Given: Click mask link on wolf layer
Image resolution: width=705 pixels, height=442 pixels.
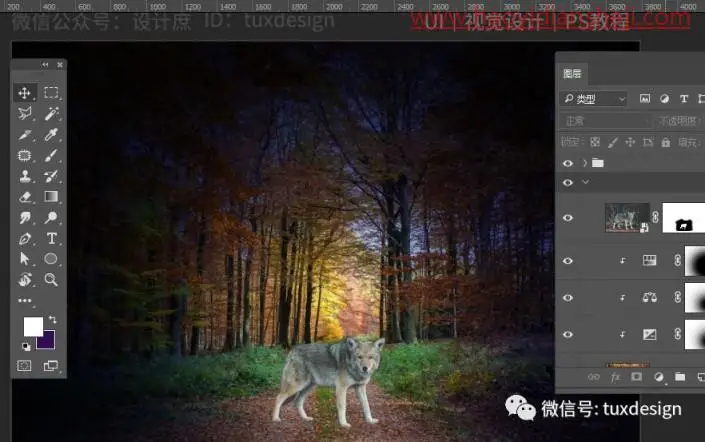Looking at the screenshot, I should [656, 217].
